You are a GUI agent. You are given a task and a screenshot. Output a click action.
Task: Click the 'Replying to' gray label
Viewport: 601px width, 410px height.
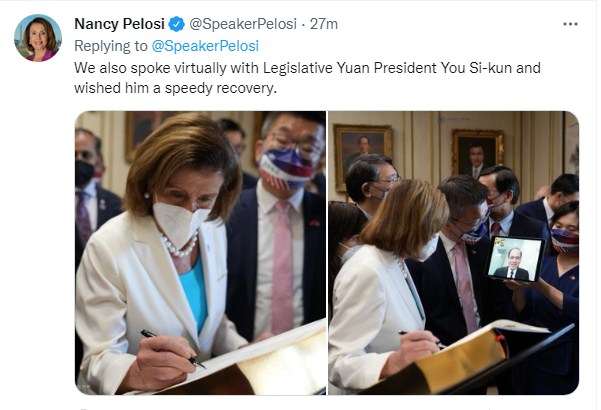pos(111,46)
